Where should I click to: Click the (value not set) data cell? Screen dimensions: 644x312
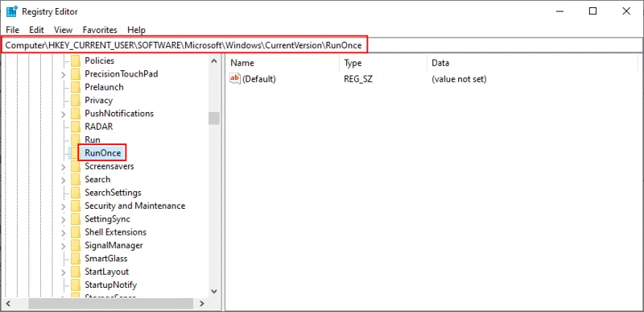459,79
